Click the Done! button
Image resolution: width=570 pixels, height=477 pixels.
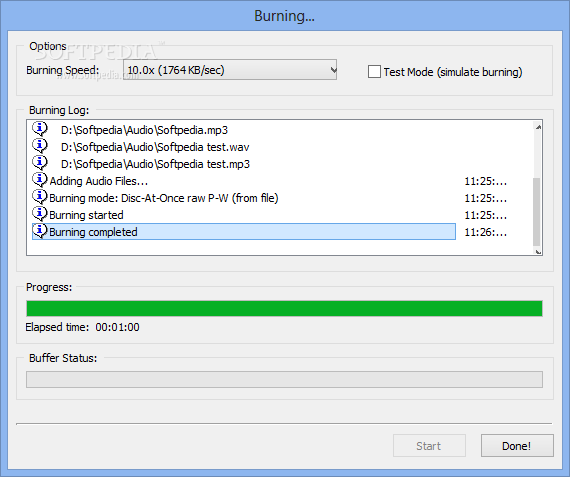[x=517, y=445]
